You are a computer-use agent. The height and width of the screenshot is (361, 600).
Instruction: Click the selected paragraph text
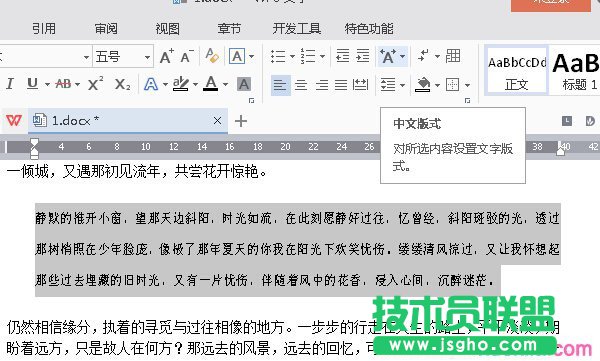(x=298, y=249)
